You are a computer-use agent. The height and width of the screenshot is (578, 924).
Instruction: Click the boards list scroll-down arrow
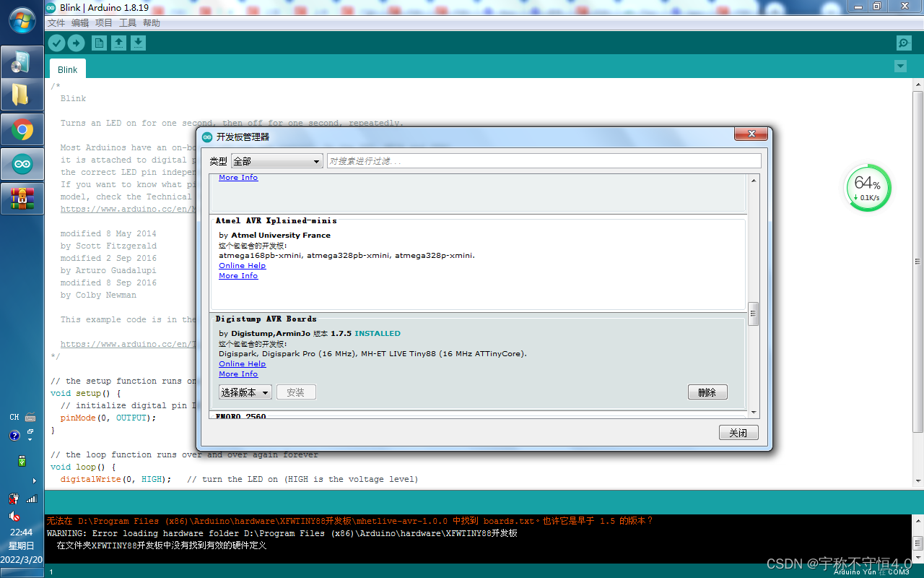pyautogui.click(x=754, y=412)
